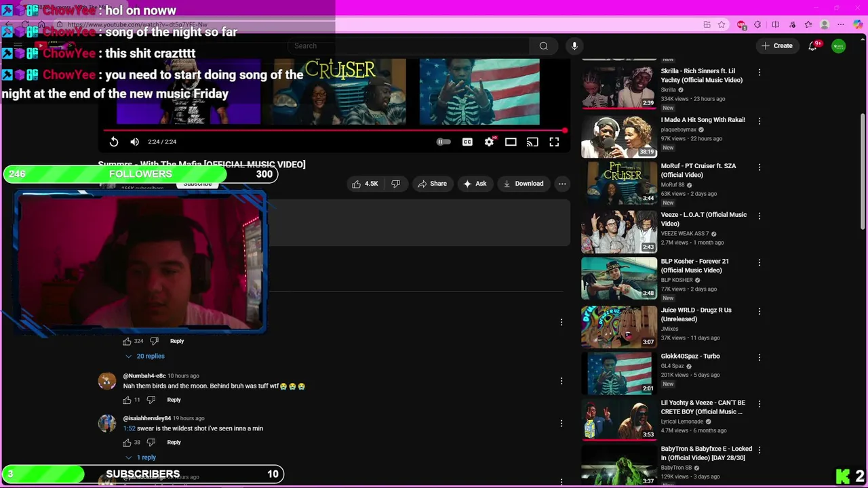
Task: Click the end of the video progress bar
Action: [x=564, y=130]
